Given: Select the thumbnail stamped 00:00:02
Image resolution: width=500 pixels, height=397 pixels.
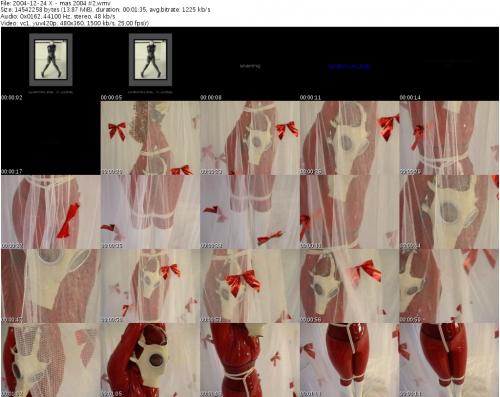Looking at the screenshot, I should point(51,64).
